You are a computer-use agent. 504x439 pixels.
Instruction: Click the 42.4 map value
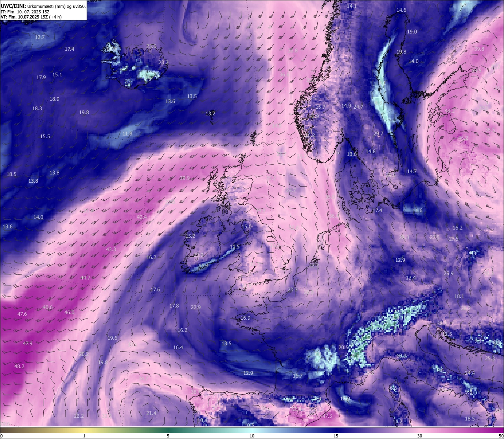click(x=141, y=217)
